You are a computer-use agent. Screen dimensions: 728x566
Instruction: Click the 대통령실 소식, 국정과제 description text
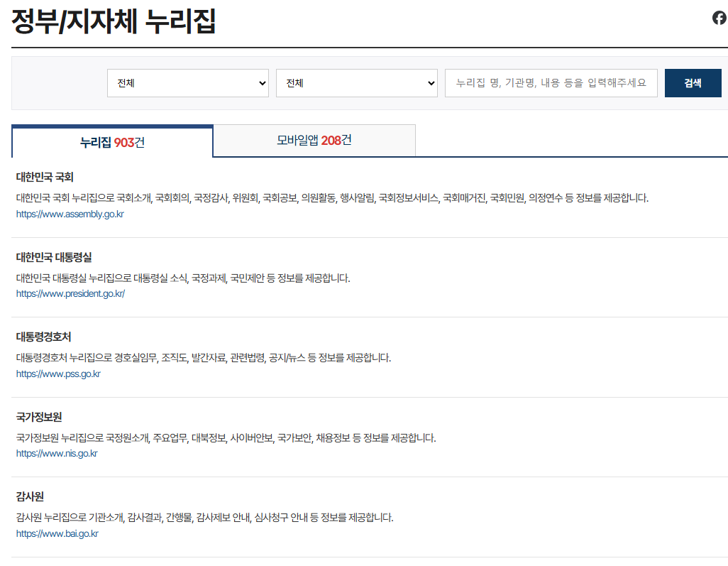[x=183, y=278]
